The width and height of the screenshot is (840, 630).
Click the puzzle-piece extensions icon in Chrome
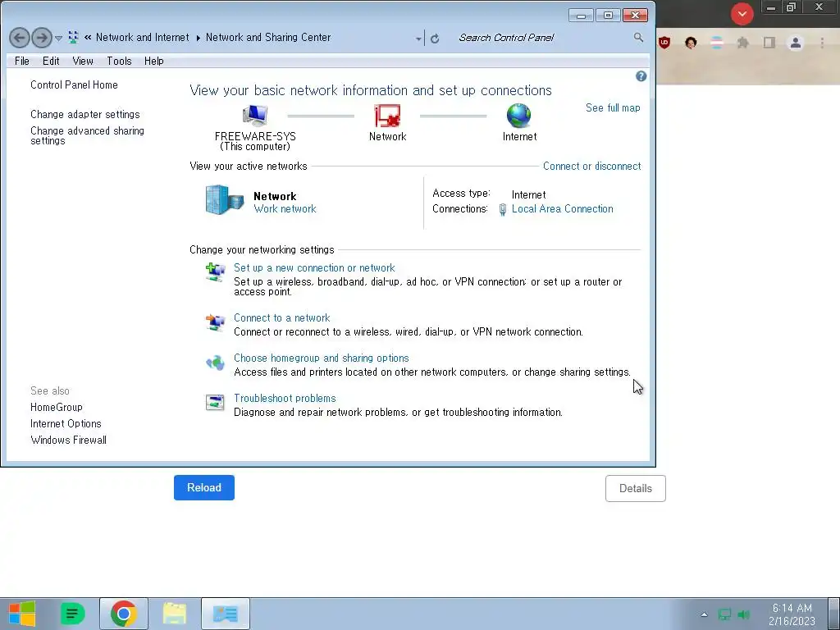pos(742,43)
